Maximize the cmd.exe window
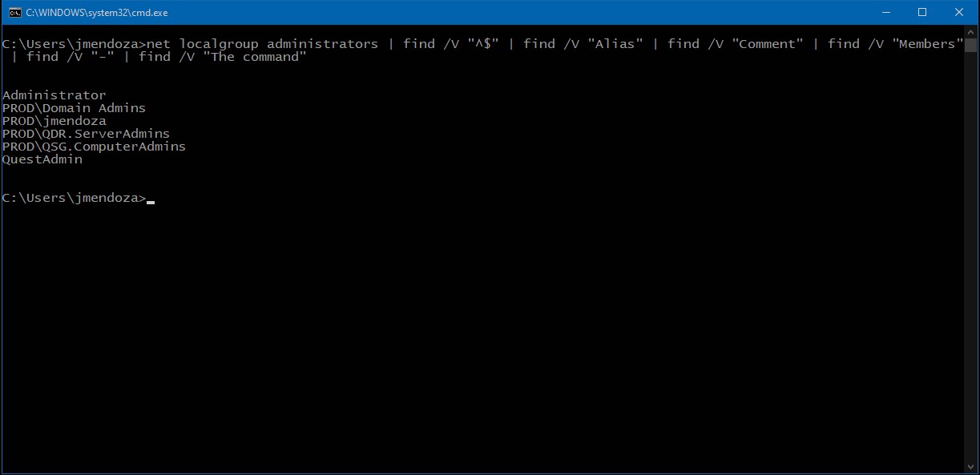Screen dimensions: 980x475 (922, 12)
